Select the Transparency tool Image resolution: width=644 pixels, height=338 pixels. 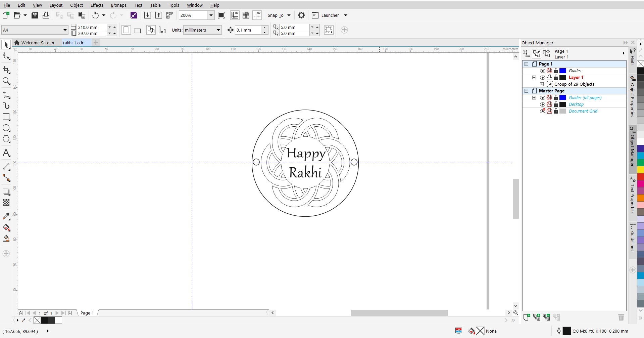coord(6,202)
